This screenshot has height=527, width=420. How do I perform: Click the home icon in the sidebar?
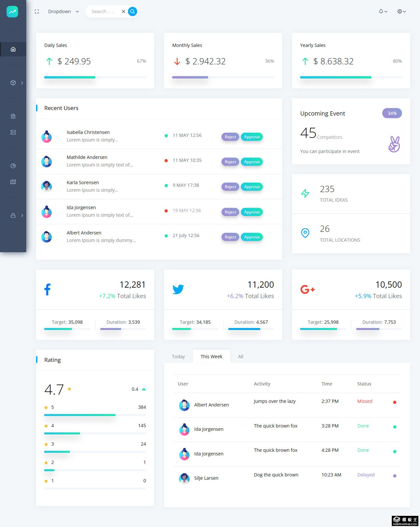(13, 49)
